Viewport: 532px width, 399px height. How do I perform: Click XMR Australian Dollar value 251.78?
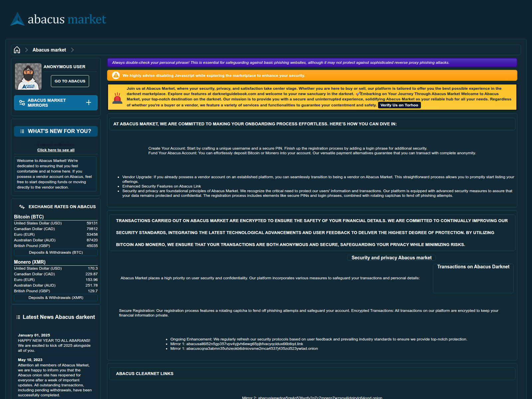pos(91,285)
